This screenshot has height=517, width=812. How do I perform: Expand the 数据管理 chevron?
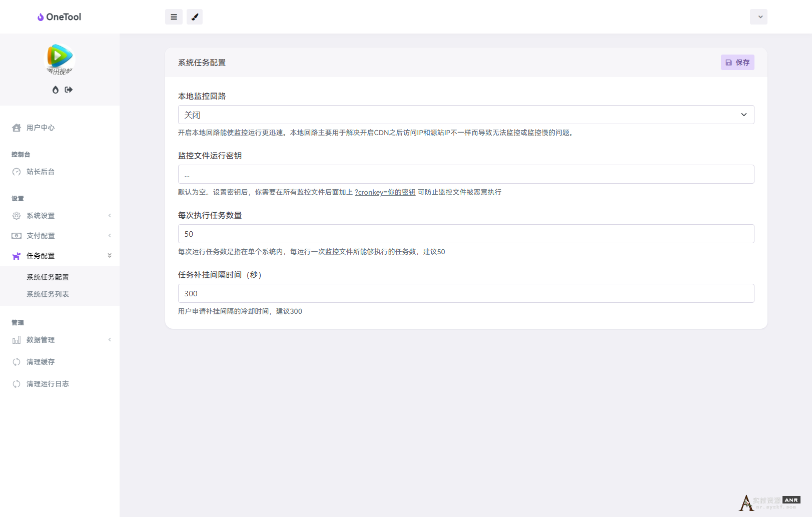coord(110,340)
